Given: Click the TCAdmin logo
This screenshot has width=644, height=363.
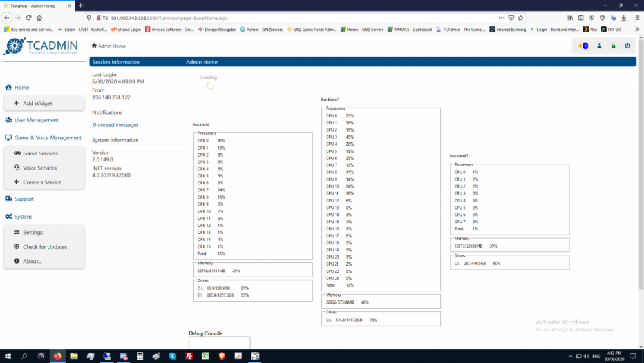Looking at the screenshot, I should coord(41,47).
